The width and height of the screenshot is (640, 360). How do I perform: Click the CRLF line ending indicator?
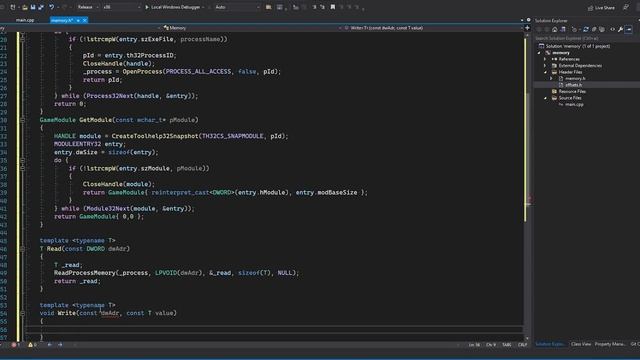click(x=522, y=345)
